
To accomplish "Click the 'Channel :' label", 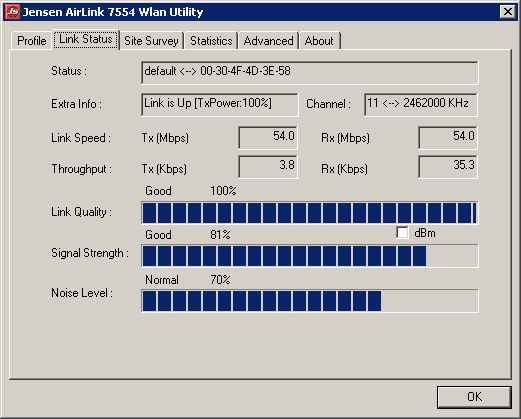I will (328, 104).
